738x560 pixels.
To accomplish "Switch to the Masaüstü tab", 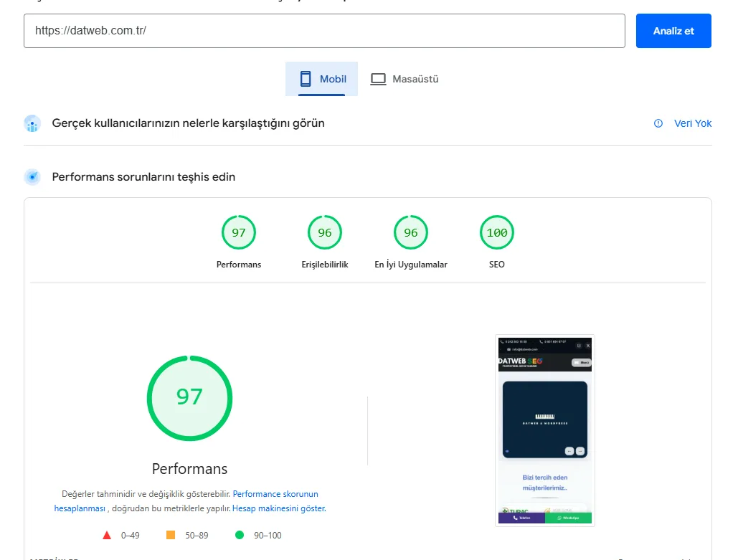I will pyautogui.click(x=405, y=79).
